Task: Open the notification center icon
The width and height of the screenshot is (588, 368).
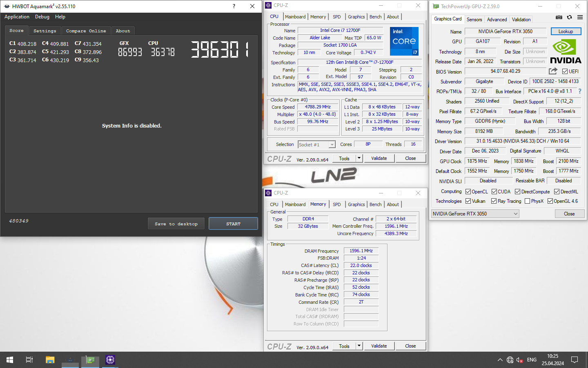Action: (575, 360)
